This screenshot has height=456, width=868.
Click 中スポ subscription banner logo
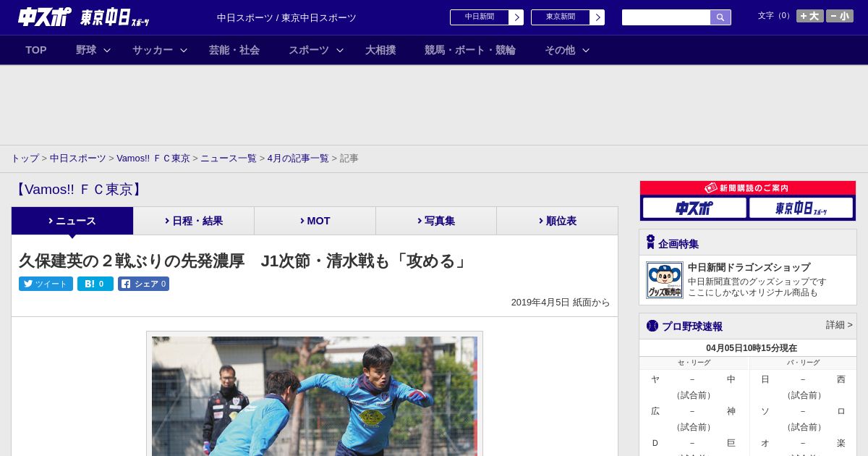(694, 208)
